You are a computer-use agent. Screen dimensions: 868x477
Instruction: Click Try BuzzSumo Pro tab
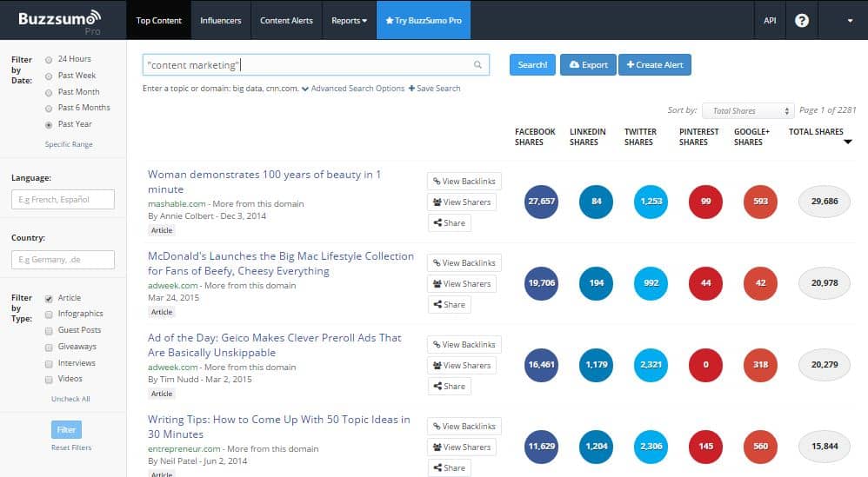424,21
